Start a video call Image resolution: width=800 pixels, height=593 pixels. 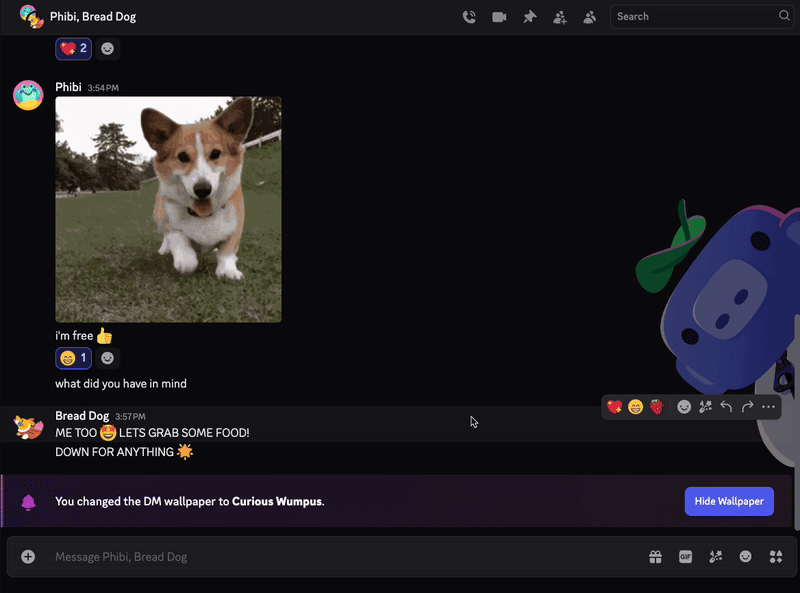tap(499, 17)
